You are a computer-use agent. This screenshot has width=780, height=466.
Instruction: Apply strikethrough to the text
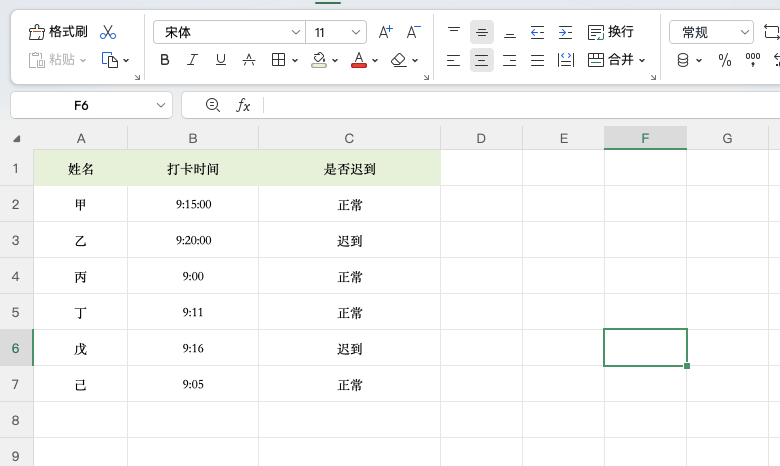click(249, 60)
